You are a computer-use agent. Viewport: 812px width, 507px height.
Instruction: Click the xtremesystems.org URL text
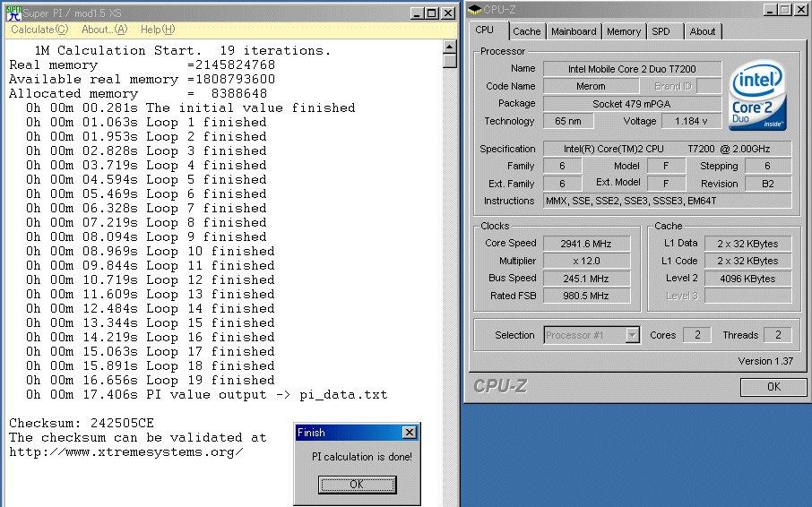(x=125, y=452)
